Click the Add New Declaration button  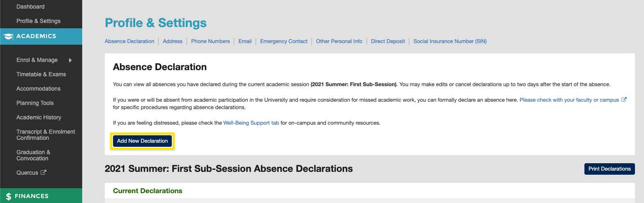142,141
